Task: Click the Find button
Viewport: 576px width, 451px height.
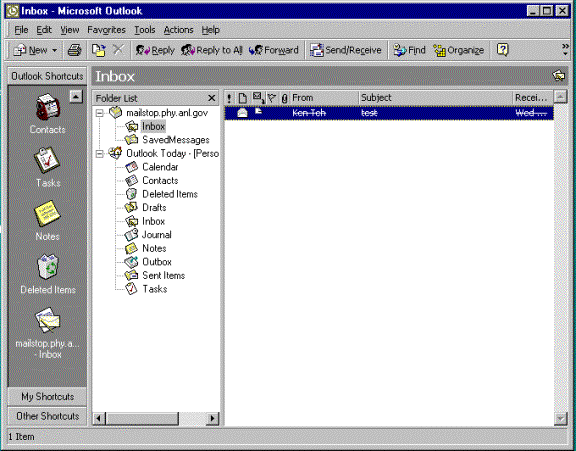Action: pos(409,50)
